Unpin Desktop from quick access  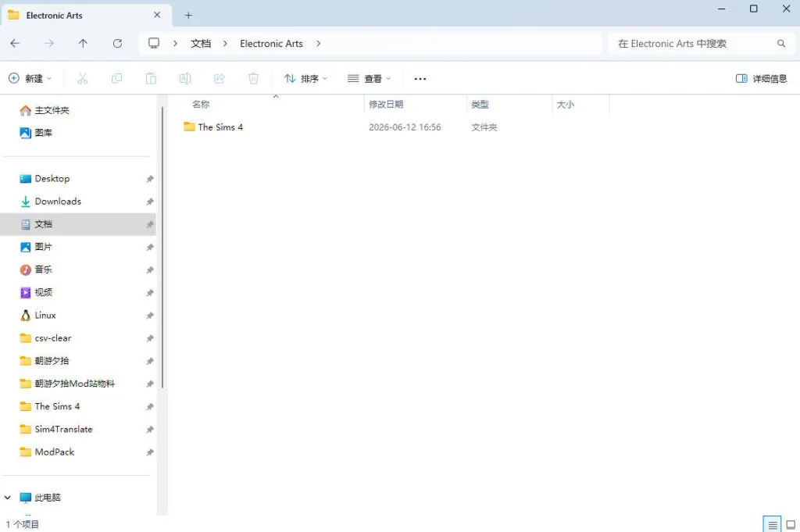149,179
